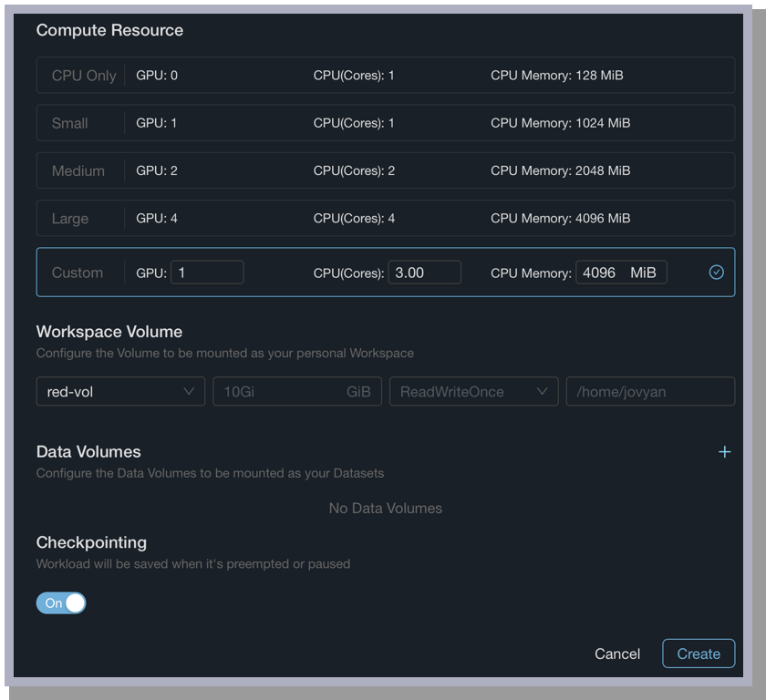Open the red-vol workspace volume dropdown
The width and height of the screenshot is (766, 700).
click(120, 392)
